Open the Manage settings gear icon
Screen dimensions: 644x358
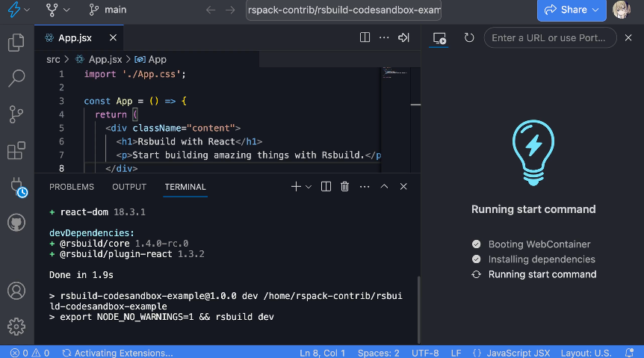[x=16, y=327]
